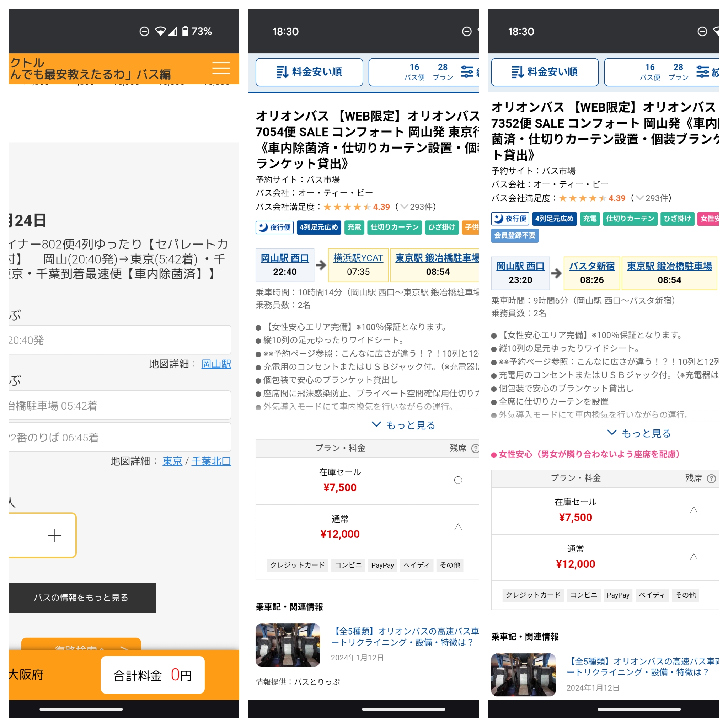
Task: Select 在庫セール ¥7,500 plan in right screen
Action: click(x=605, y=510)
